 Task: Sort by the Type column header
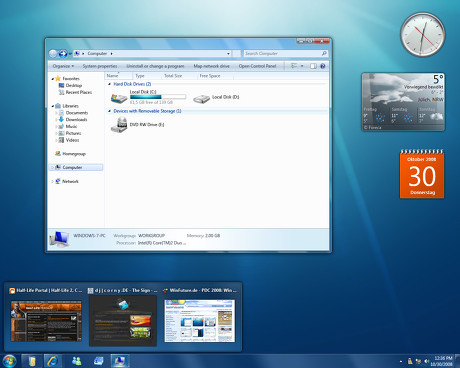tap(147, 76)
